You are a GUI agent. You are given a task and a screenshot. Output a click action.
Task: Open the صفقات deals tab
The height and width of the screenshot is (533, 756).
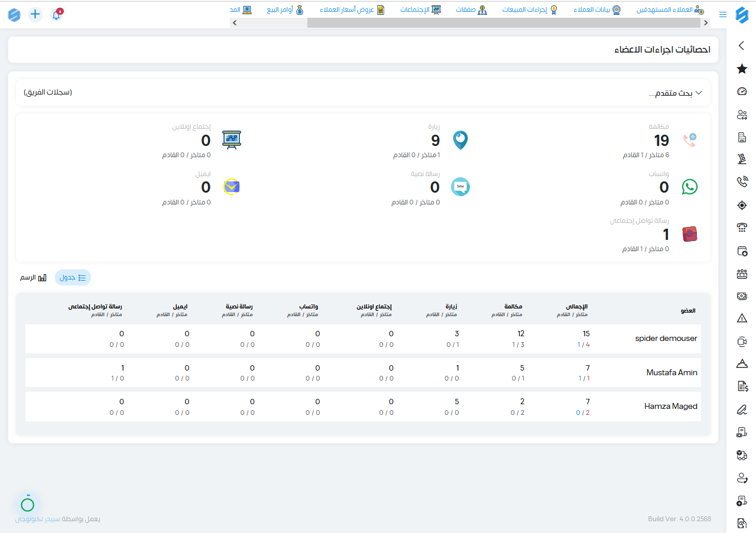click(471, 10)
